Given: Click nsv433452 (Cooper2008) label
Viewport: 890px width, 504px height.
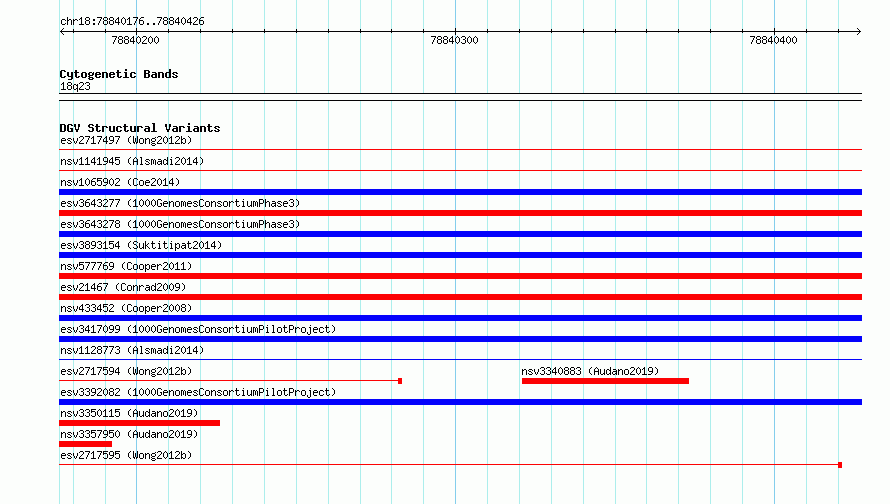Looking at the screenshot, I should (126, 308).
